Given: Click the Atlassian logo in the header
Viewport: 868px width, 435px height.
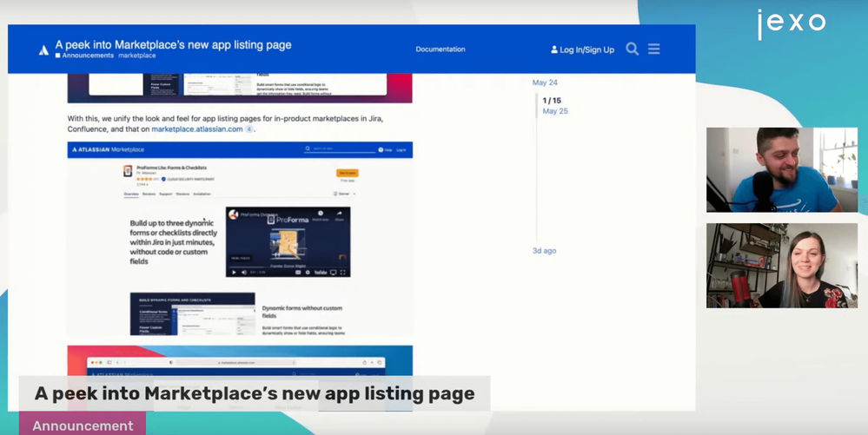Looking at the screenshot, I should point(43,51).
